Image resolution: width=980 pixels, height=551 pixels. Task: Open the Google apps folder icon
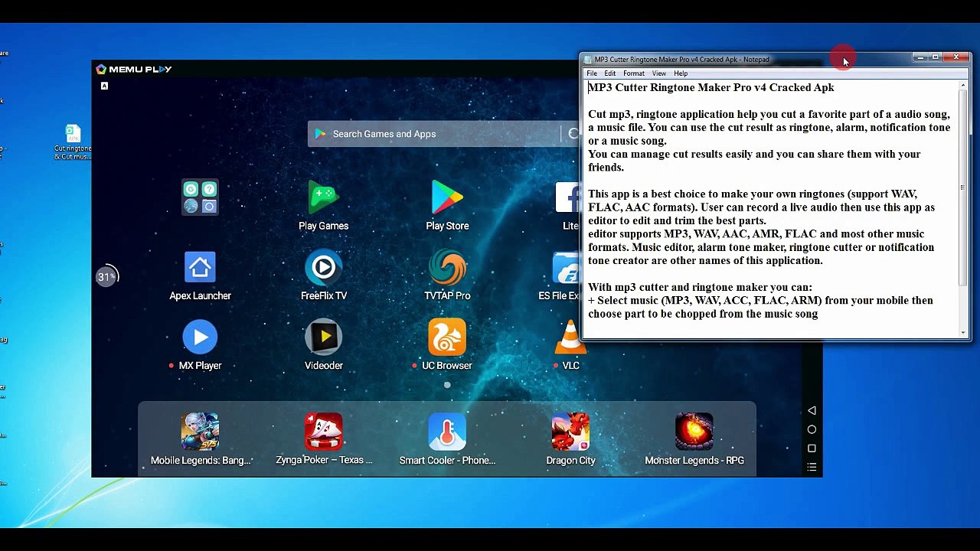coord(200,197)
